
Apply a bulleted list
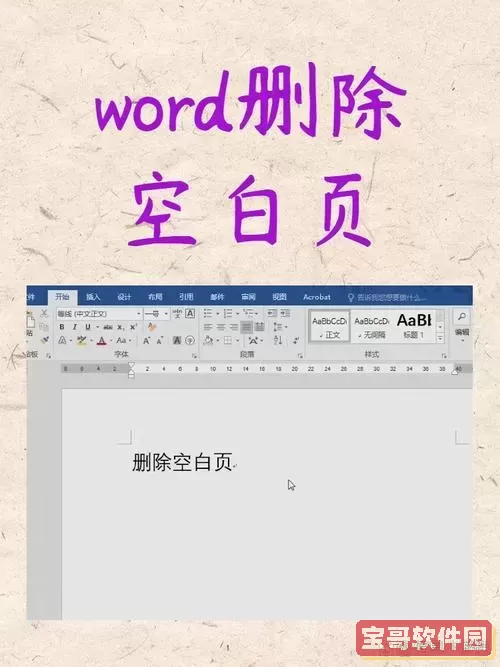pyautogui.click(x=208, y=314)
